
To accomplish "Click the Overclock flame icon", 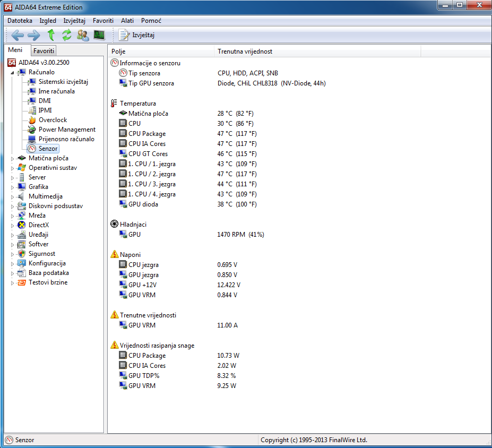I will point(32,120).
